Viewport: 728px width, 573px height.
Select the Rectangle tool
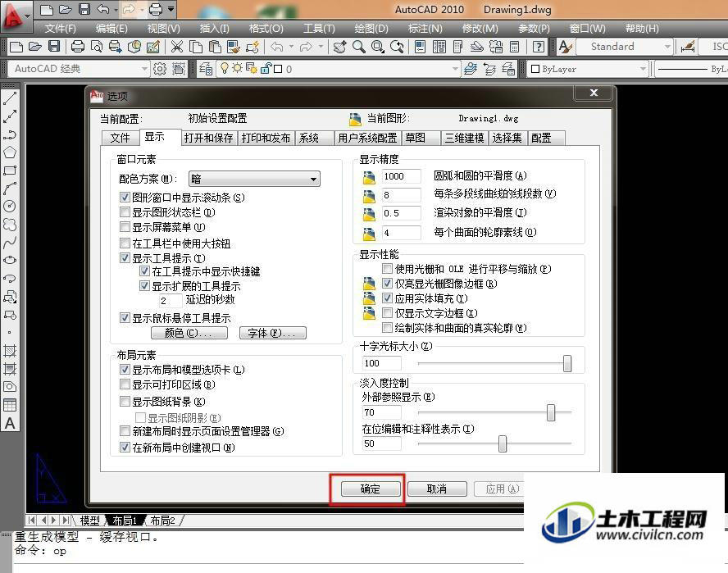pos(10,171)
